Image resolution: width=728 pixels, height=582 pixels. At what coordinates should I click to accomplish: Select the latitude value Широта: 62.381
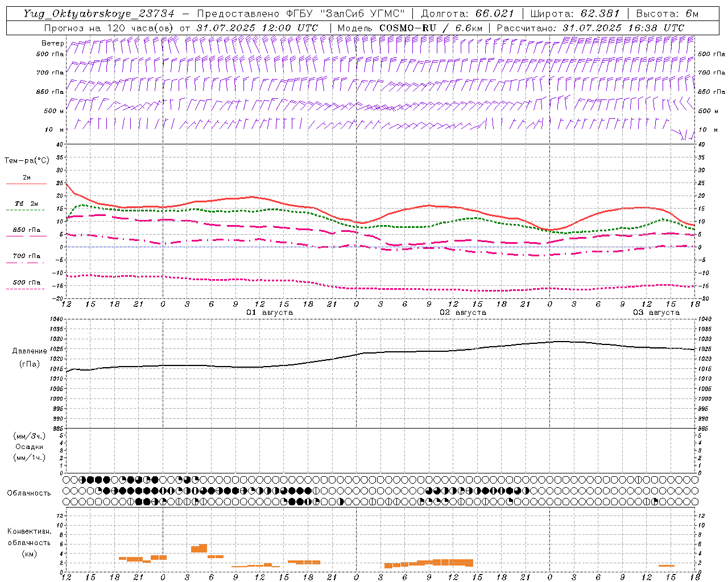[x=575, y=14]
